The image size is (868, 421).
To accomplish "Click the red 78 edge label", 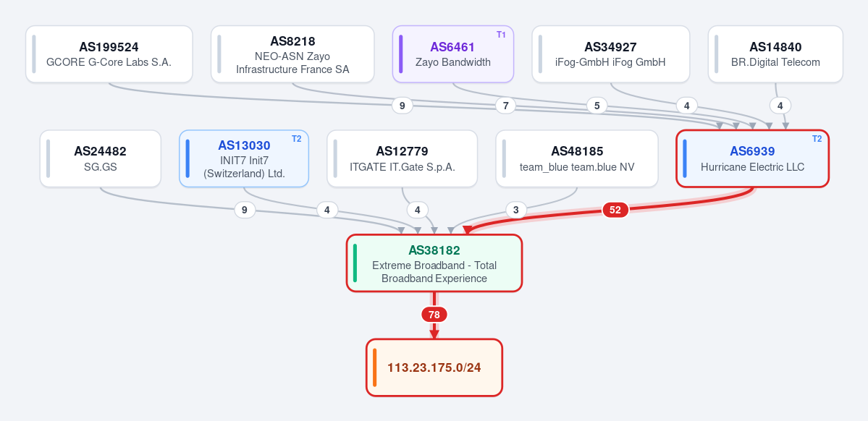I will pyautogui.click(x=434, y=315).
